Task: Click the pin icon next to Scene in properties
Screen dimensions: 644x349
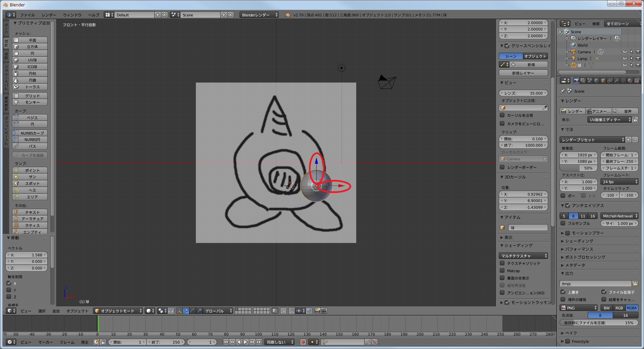Action: 563,91
